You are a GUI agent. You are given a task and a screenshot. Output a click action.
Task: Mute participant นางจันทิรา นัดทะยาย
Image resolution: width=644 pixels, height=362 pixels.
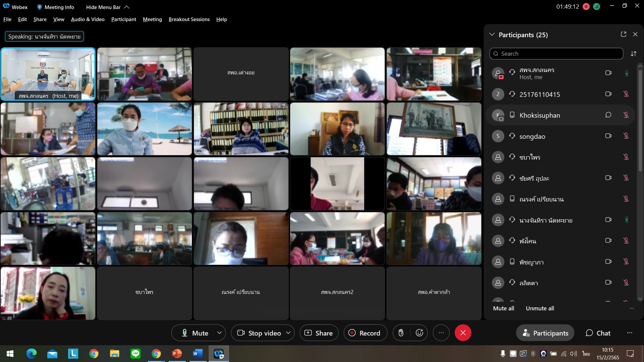pos(626,220)
